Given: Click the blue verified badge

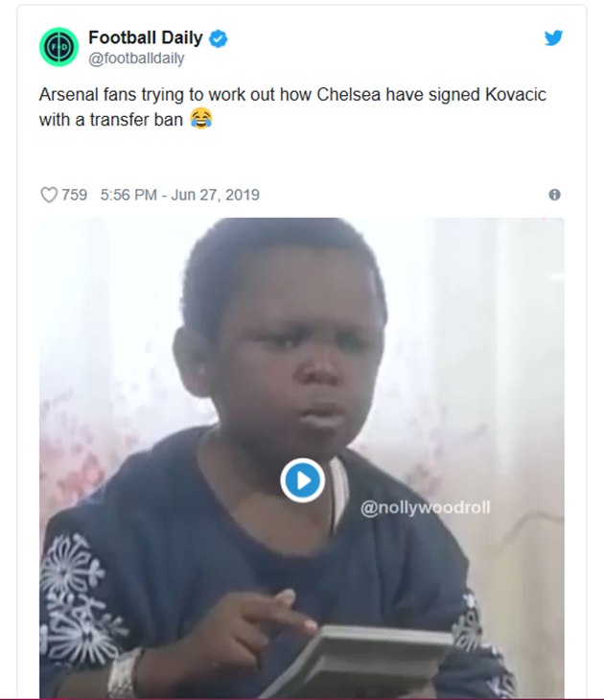Looking at the screenshot, I should click(x=219, y=38).
